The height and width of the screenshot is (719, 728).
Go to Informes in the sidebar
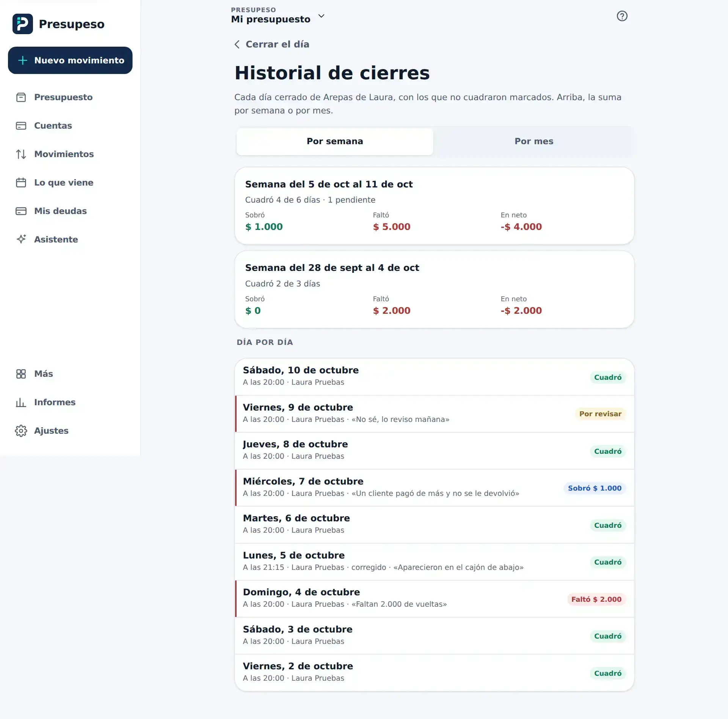70,402
